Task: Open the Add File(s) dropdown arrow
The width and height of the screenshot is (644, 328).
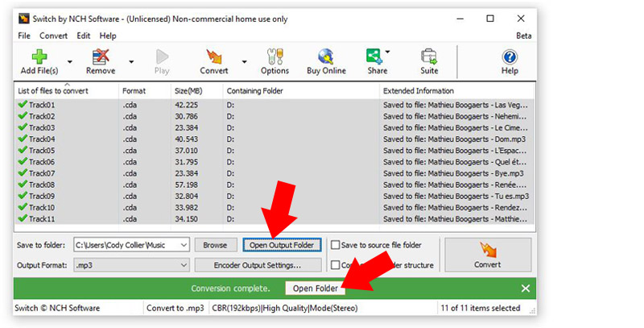Action: [x=70, y=62]
